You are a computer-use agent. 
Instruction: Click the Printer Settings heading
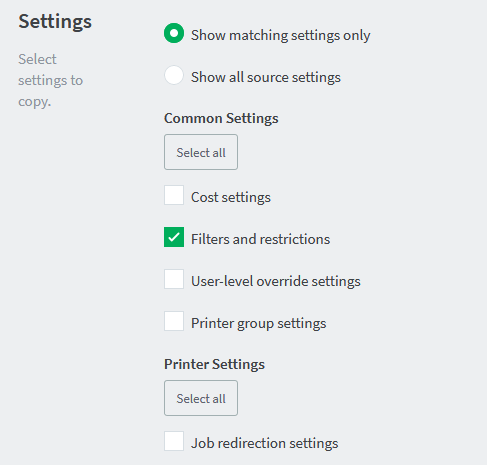[214, 364]
